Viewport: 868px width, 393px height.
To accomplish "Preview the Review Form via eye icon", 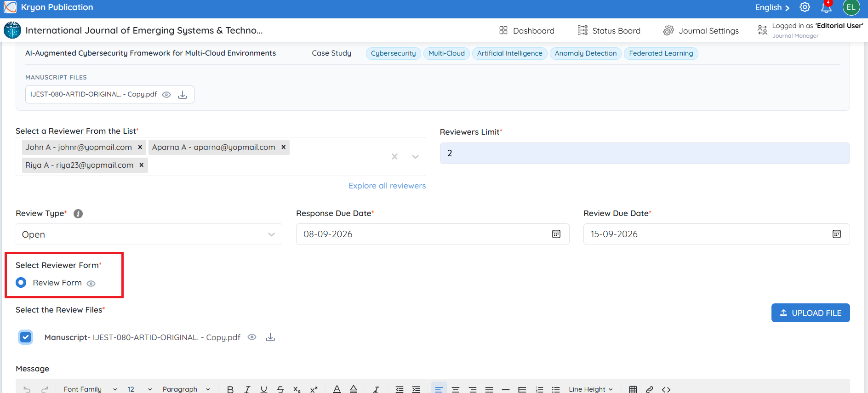I will click(91, 284).
